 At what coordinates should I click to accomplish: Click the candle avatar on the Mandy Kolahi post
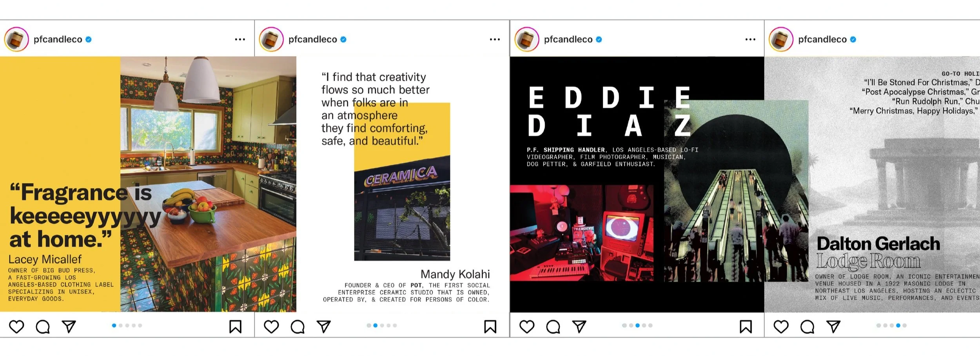click(271, 39)
